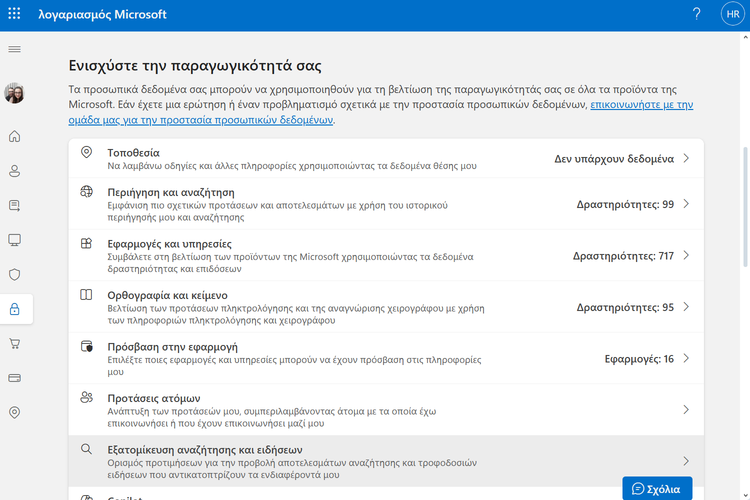Open Security shield icon in sidebar

tap(14, 275)
